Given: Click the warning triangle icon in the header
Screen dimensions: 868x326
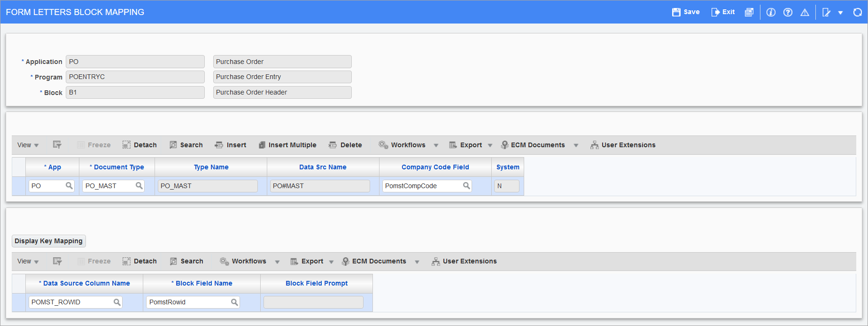Looking at the screenshot, I should (805, 12).
